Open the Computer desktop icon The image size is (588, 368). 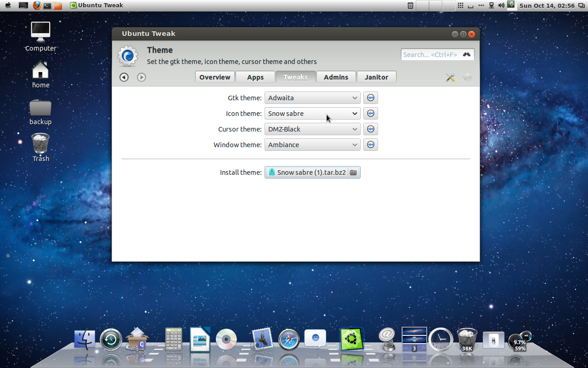click(x=40, y=37)
